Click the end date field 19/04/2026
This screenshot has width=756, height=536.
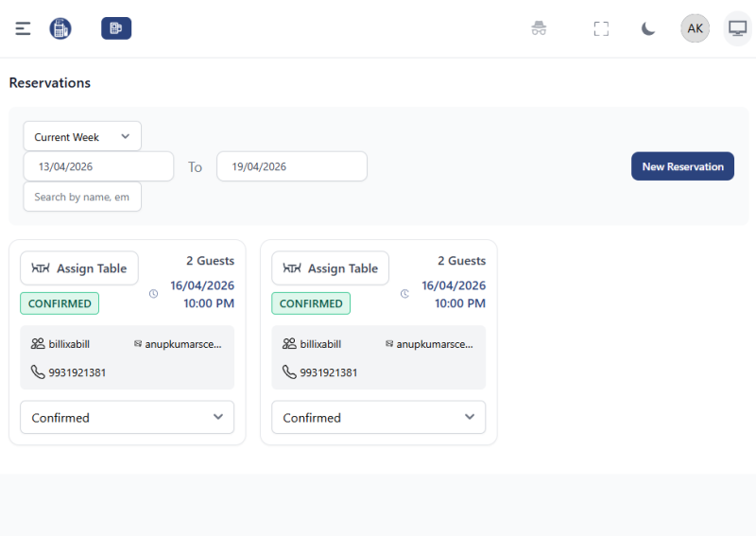pyautogui.click(x=292, y=166)
